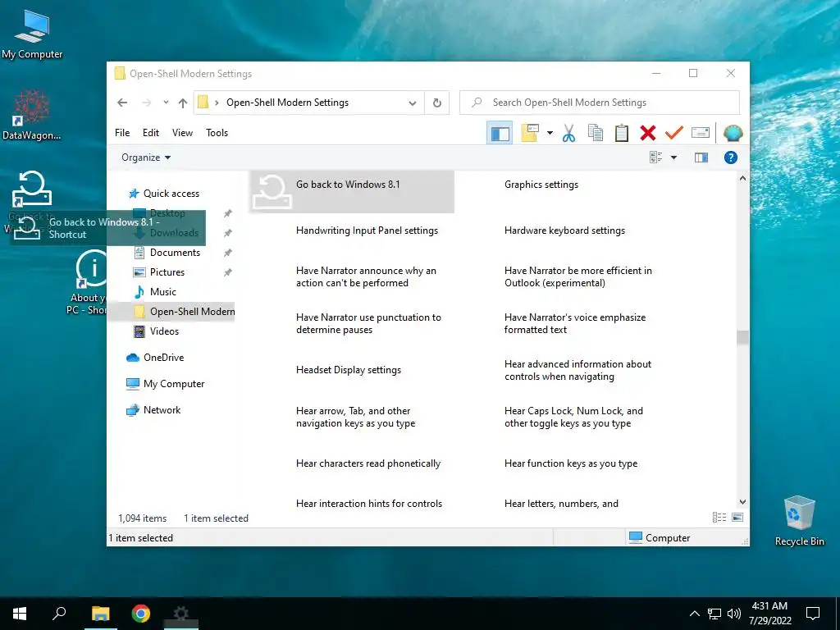Click the Cut scissors icon

[568, 133]
